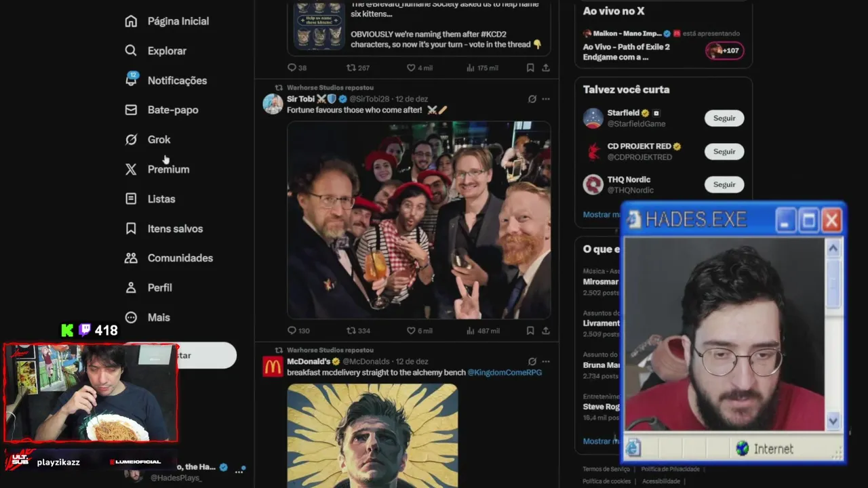Open Grok action on Sir Tobi post
Image resolution: width=868 pixels, height=488 pixels.
click(x=532, y=99)
